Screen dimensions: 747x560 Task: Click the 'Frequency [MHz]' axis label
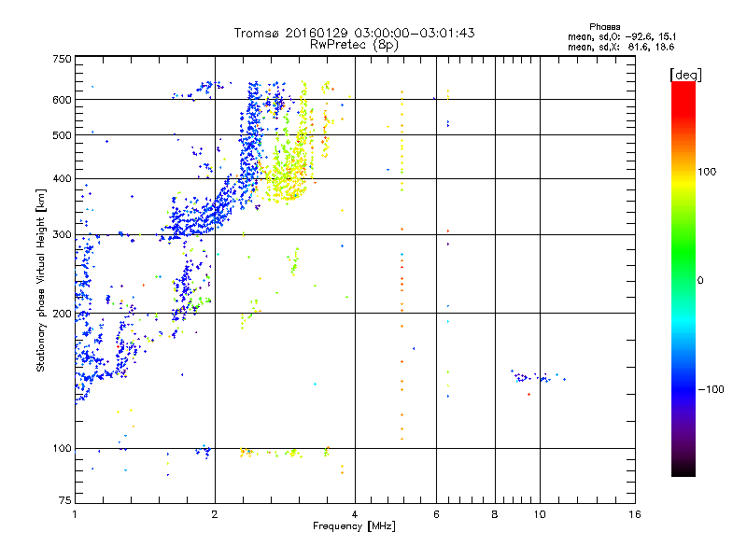click(x=354, y=526)
